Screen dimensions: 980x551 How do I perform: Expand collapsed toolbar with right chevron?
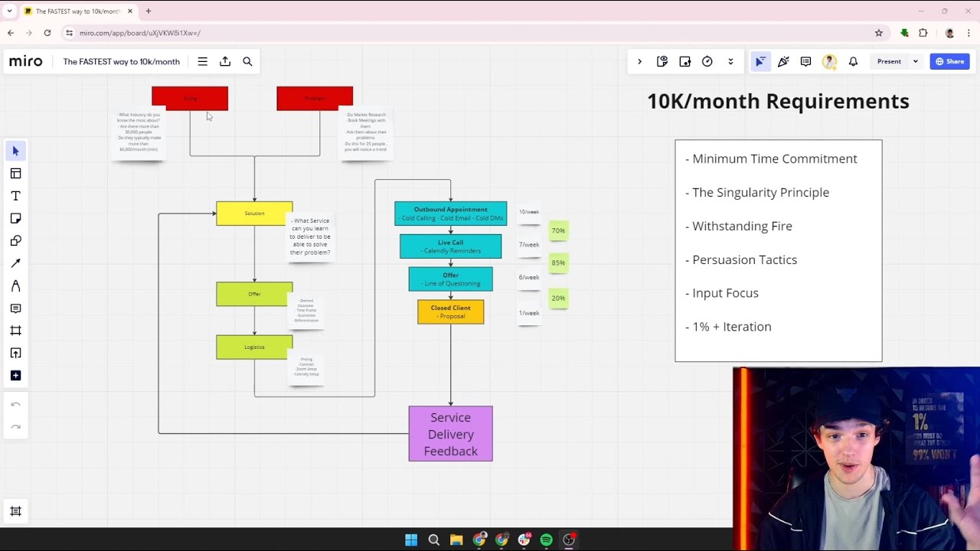pyautogui.click(x=639, y=61)
